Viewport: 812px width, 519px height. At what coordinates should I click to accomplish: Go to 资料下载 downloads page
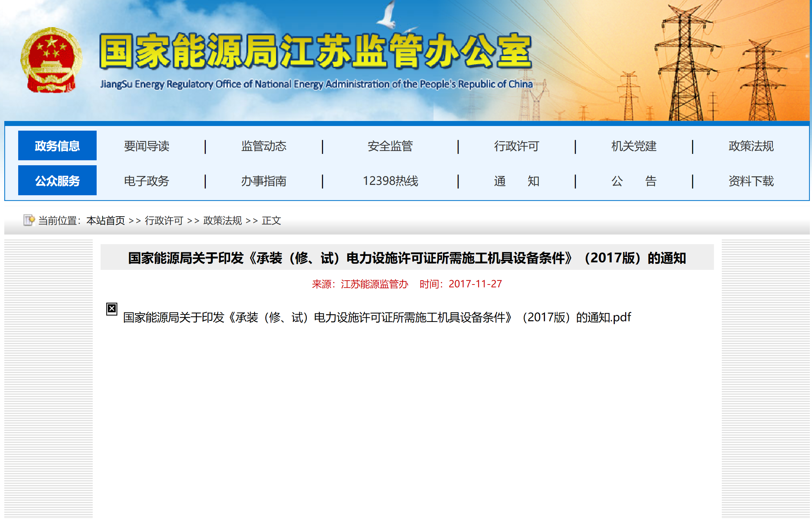[751, 181]
